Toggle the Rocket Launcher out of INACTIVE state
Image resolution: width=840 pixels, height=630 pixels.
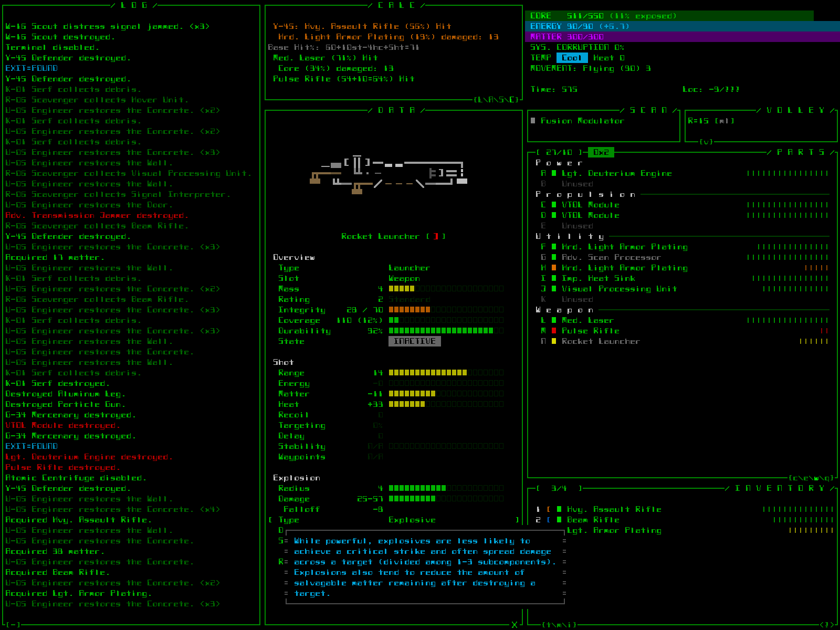point(414,341)
